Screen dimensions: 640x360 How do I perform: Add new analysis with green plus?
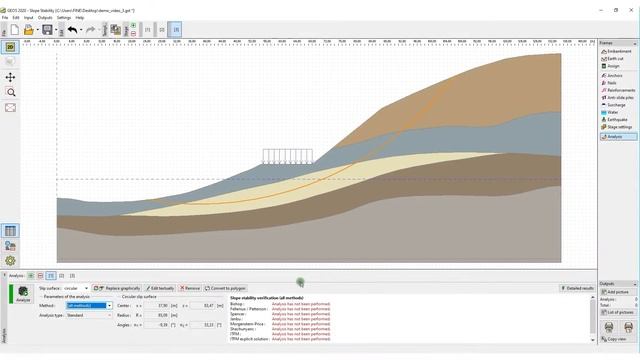pos(31,276)
